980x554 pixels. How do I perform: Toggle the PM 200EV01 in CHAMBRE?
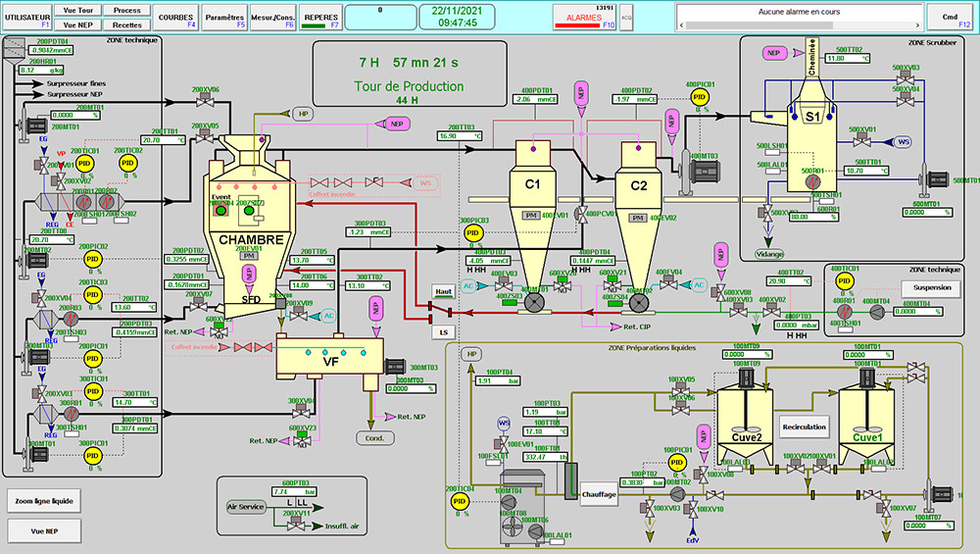point(249,256)
